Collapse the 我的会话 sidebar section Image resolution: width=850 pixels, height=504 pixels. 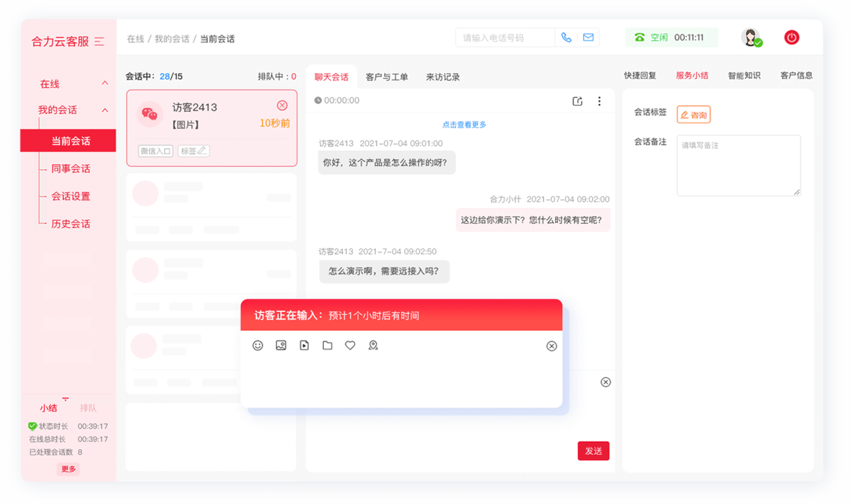(x=104, y=110)
